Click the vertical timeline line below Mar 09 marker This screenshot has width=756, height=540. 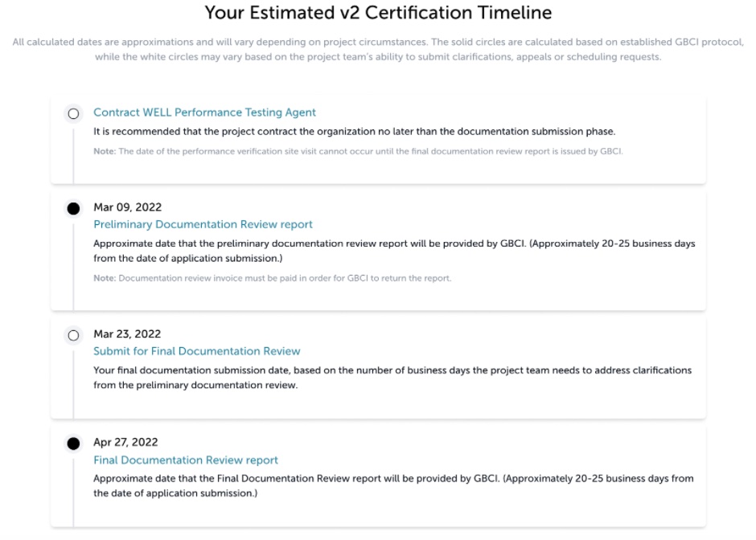pyautogui.click(x=73, y=265)
